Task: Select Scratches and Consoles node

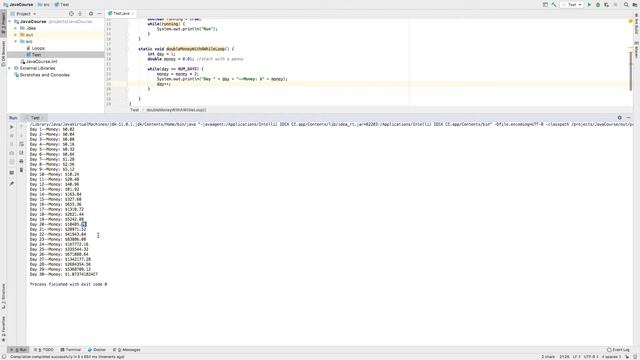Action: pos(42,75)
